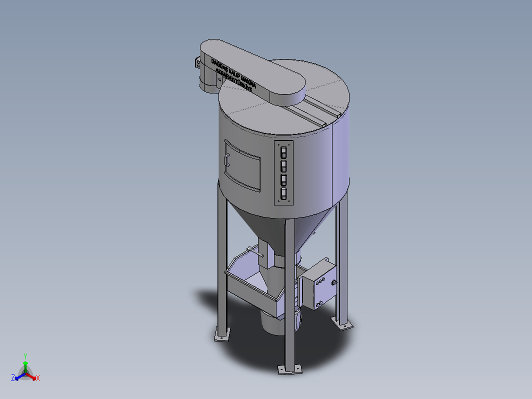Click the bottom switch on the panel
The height and width of the screenshot is (399, 532).
[283, 193]
